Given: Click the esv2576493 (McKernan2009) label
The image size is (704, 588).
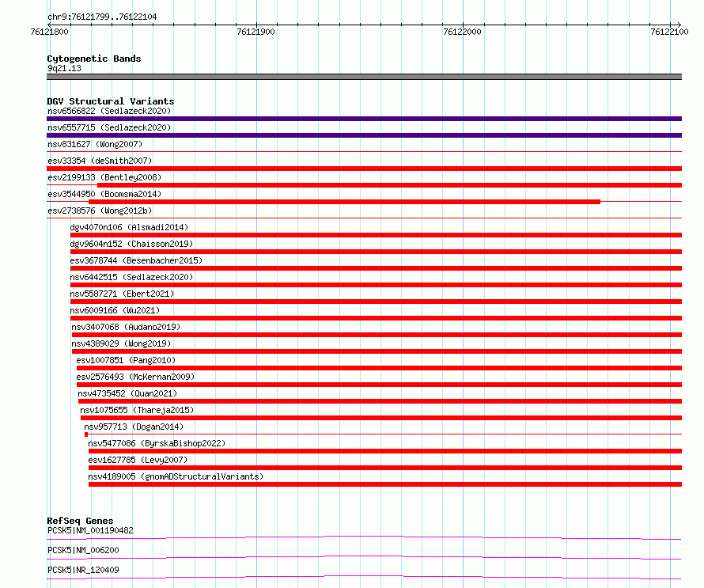Looking at the screenshot, I should coord(135,377).
